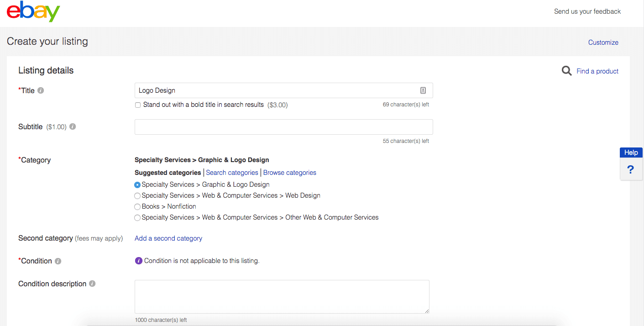This screenshot has width=644, height=326.
Task: Open the info tooltip beside Condition
Action: click(58, 261)
